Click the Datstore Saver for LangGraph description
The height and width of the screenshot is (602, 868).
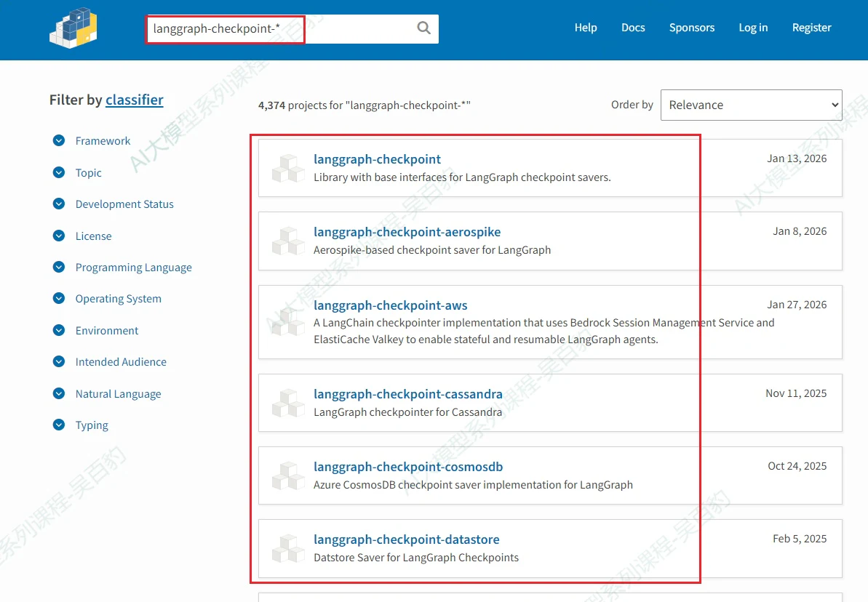click(416, 558)
